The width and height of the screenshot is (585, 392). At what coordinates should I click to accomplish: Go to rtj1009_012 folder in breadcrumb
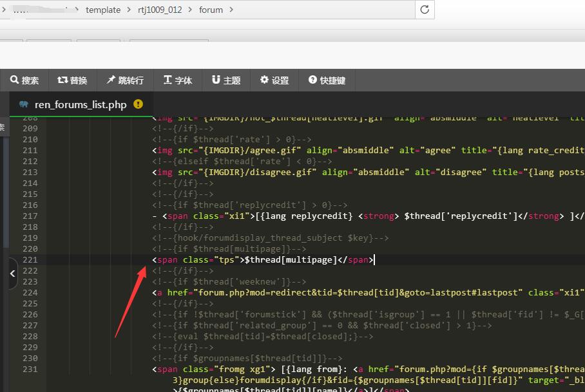(159, 10)
